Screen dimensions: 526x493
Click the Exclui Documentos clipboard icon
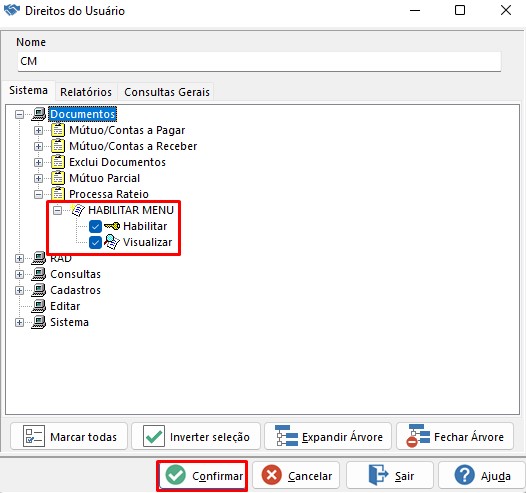pos(58,162)
